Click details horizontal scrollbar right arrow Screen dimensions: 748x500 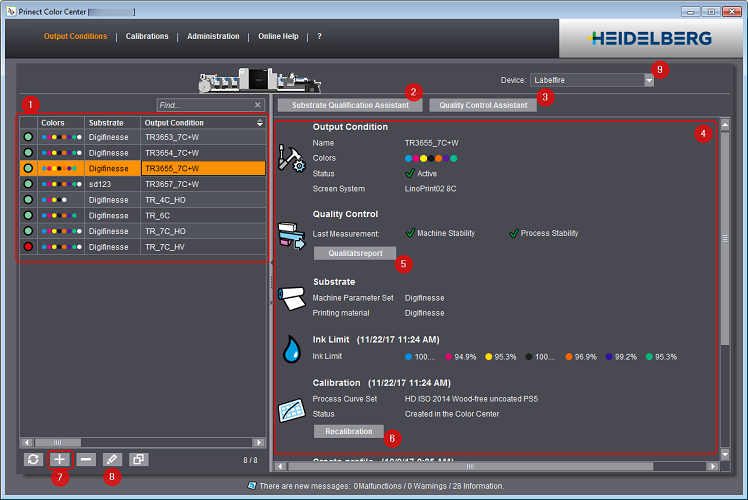[713, 466]
